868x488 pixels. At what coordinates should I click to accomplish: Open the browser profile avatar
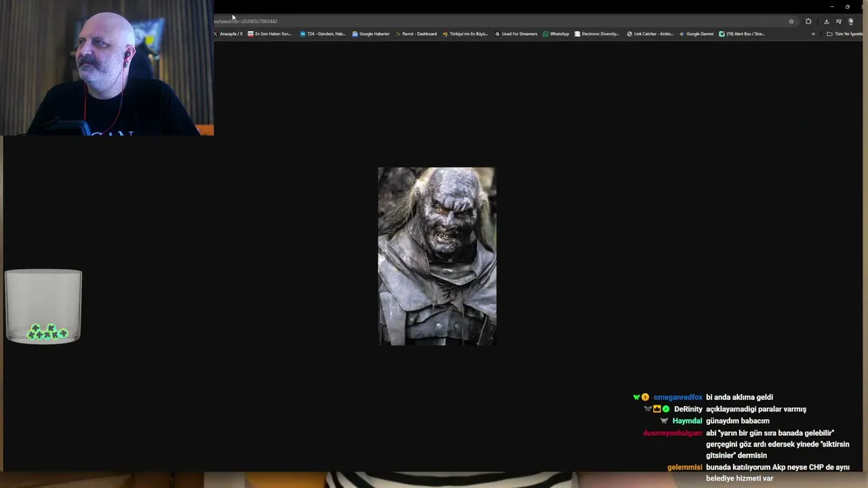click(x=851, y=22)
